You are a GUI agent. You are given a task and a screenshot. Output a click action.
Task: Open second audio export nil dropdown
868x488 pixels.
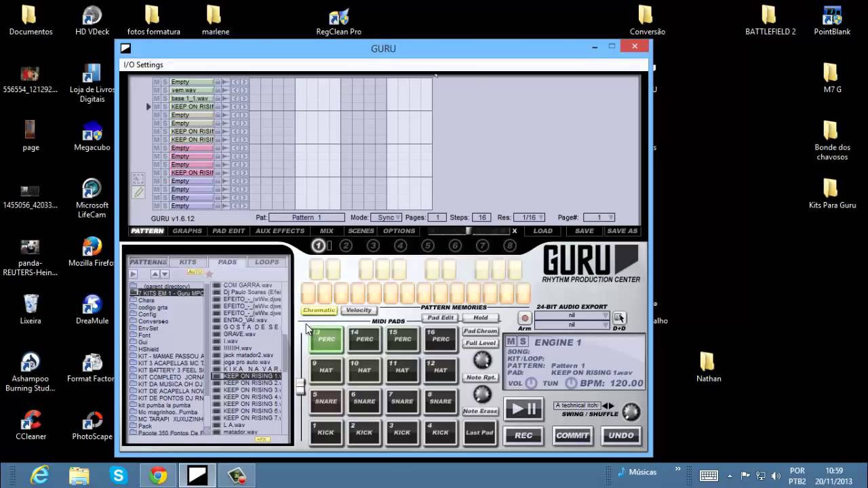[572, 325]
